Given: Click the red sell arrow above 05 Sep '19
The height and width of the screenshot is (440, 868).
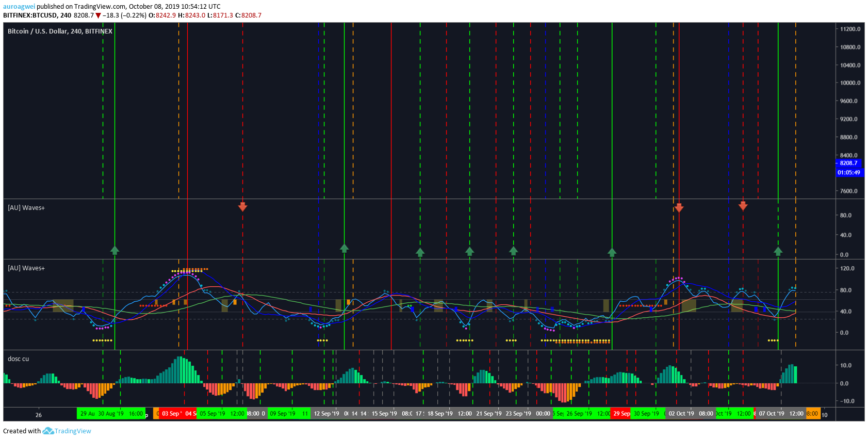Looking at the screenshot, I should pos(242,206).
